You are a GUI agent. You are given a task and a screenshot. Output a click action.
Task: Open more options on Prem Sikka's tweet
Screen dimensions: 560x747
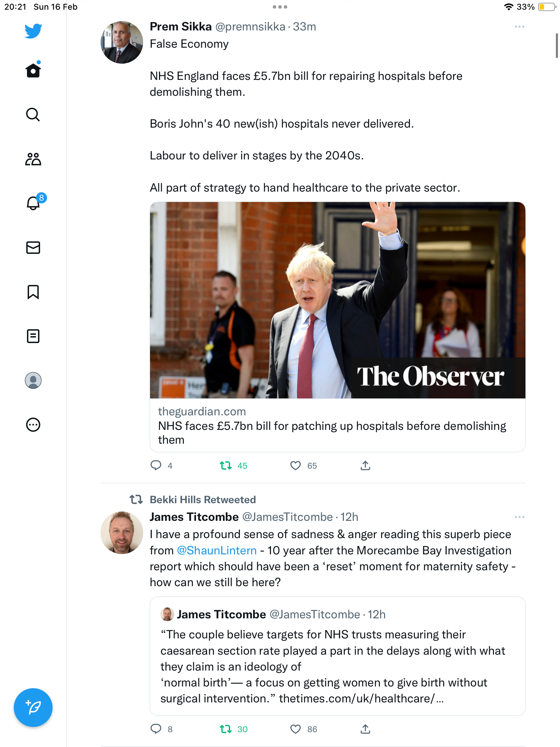point(519,27)
